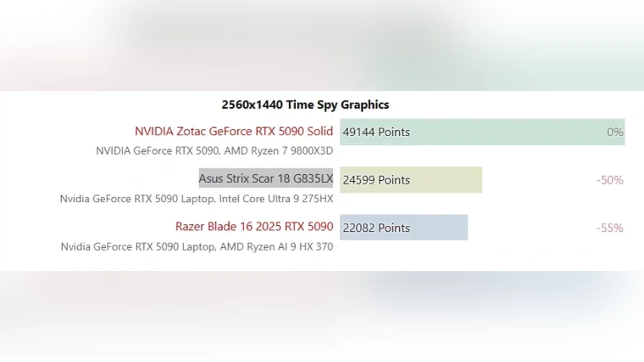Select the highlighted Asus Strix Scar 18 G835LX entry
This screenshot has width=644, height=362.
pos(266,179)
